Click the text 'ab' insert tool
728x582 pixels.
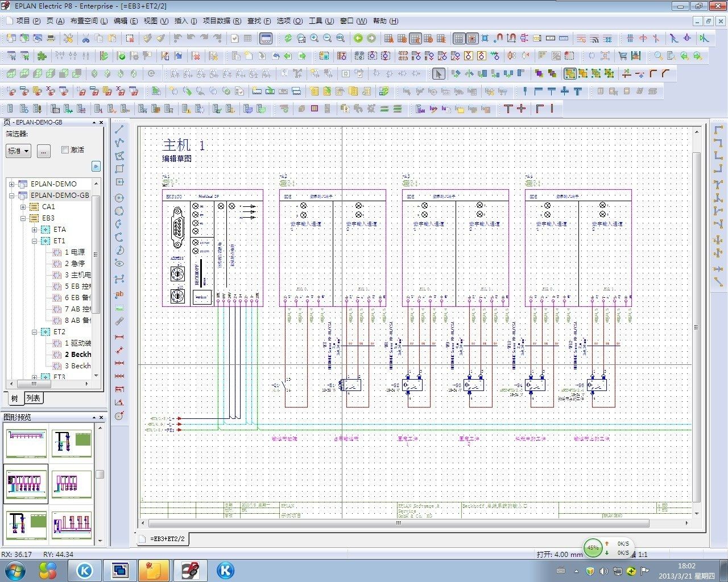(x=119, y=294)
